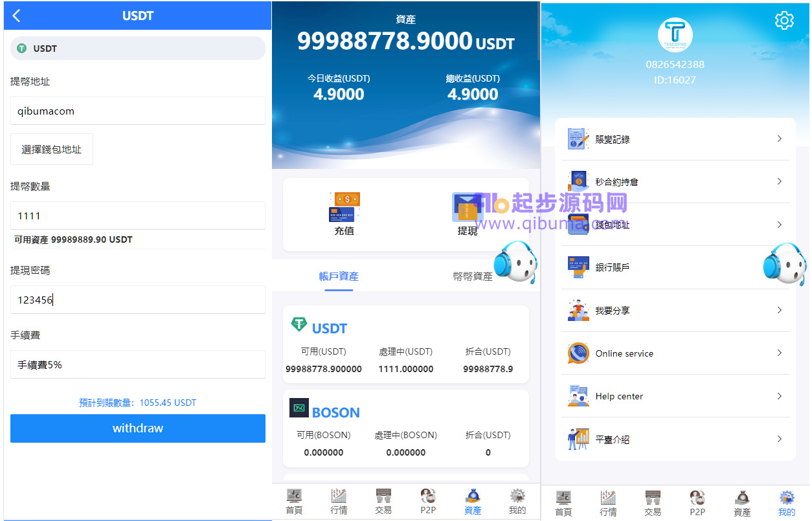This screenshot has width=812, height=521.
Task: Open the customer service mascot on profile page
Action: [x=784, y=264]
